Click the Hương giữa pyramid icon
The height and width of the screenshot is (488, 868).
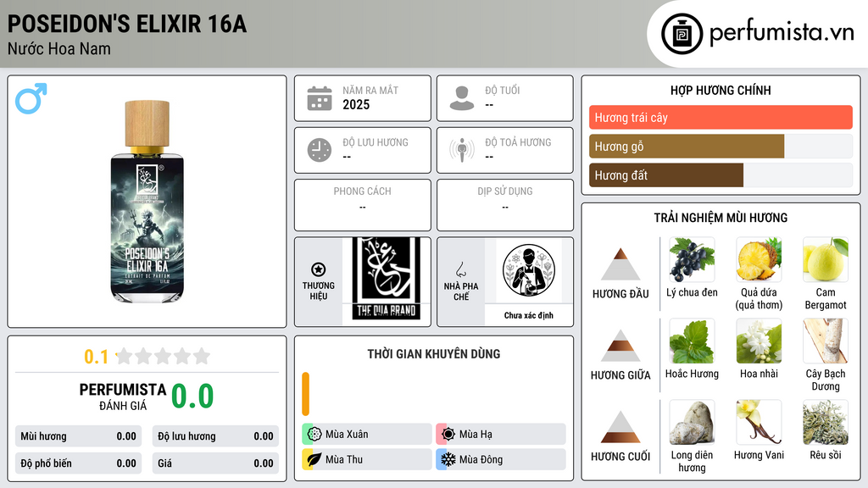pos(620,346)
